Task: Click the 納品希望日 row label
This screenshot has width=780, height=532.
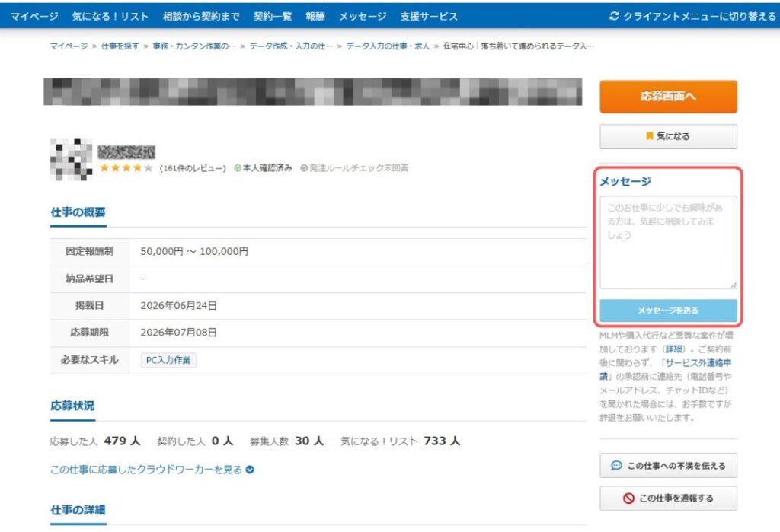Action: click(x=90, y=279)
